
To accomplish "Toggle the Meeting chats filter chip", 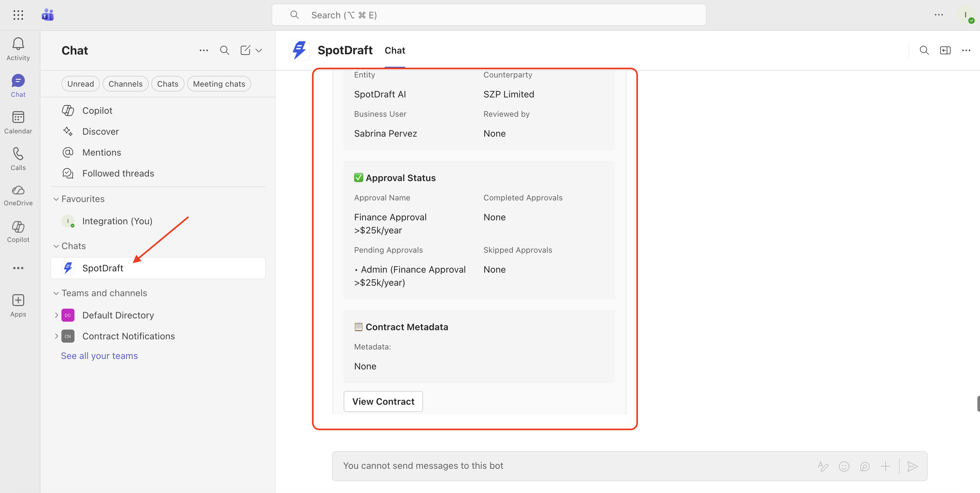I will [x=219, y=84].
